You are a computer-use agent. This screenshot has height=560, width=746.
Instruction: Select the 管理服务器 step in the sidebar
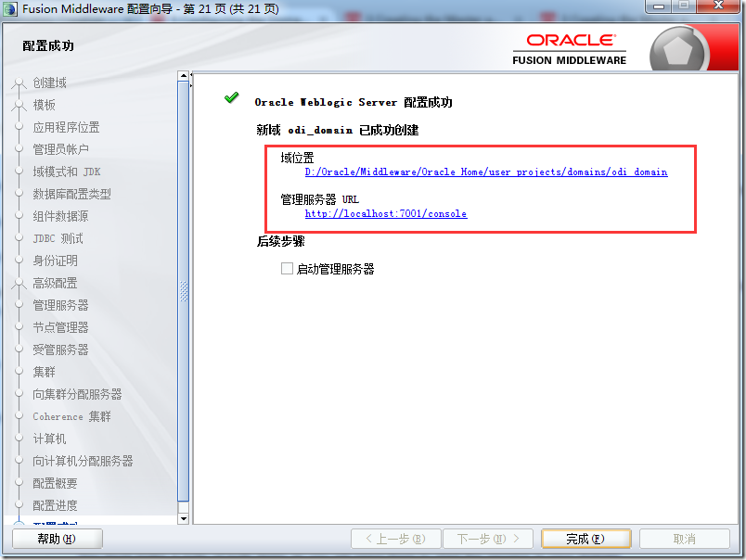pos(60,305)
